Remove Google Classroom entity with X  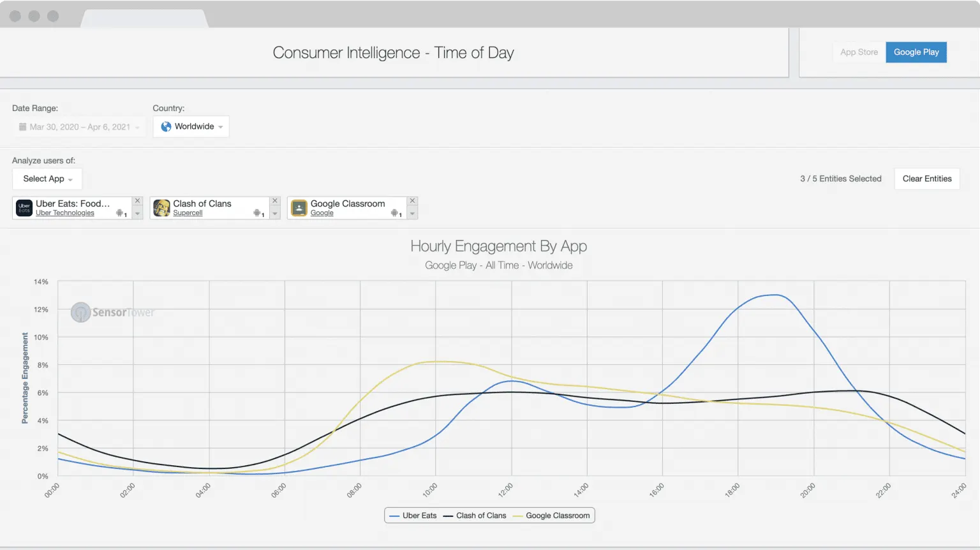pyautogui.click(x=412, y=201)
